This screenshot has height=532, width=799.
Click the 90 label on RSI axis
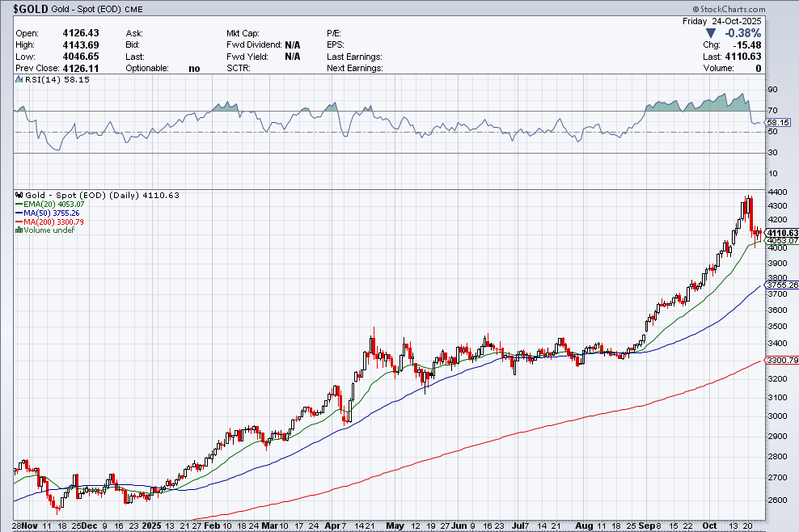coord(772,90)
